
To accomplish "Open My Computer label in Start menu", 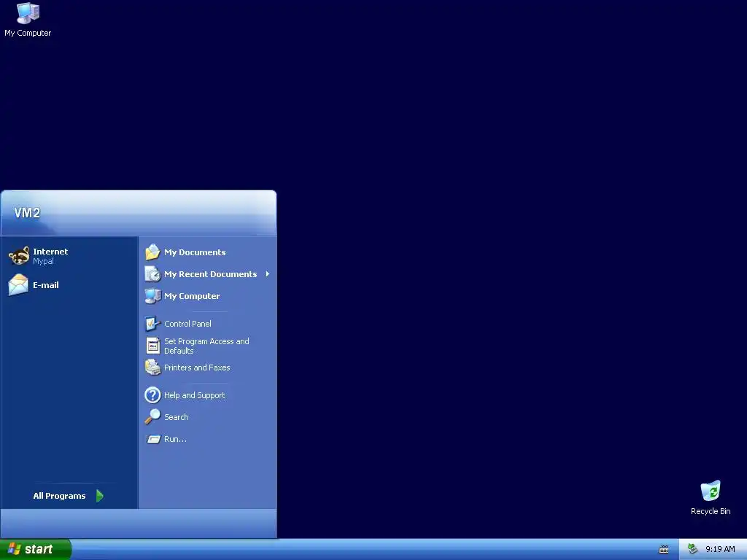I will click(192, 296).
